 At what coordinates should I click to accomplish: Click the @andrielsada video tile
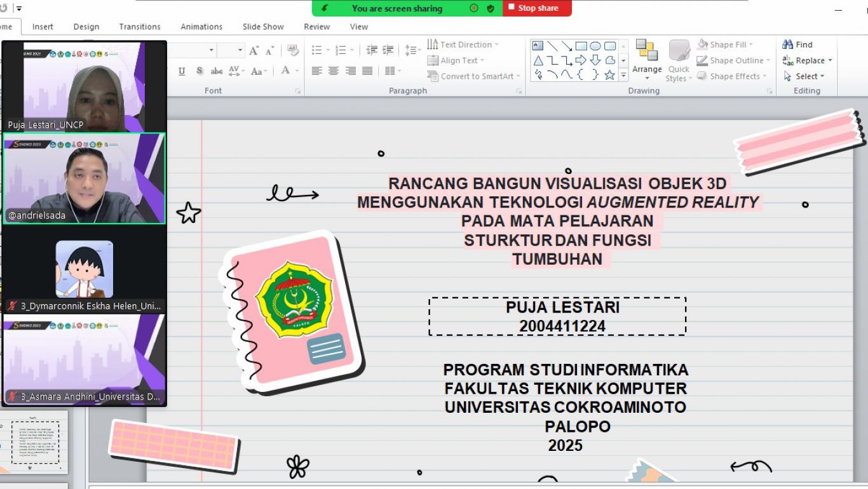[84, 178]
